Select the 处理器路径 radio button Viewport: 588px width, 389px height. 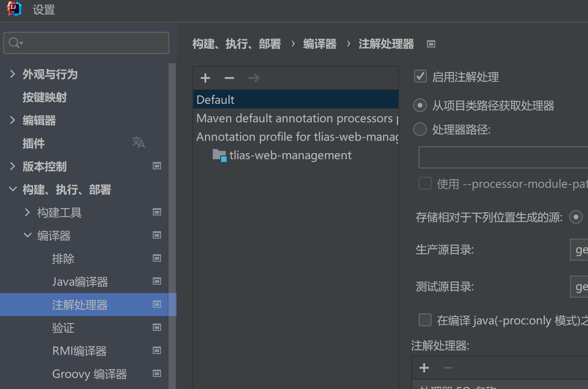[x=420, y=129]
